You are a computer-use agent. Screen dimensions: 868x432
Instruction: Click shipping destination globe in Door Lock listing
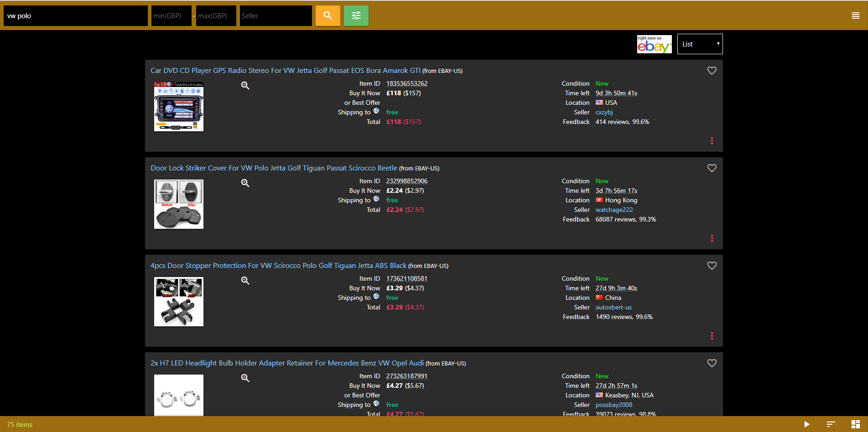376,199
